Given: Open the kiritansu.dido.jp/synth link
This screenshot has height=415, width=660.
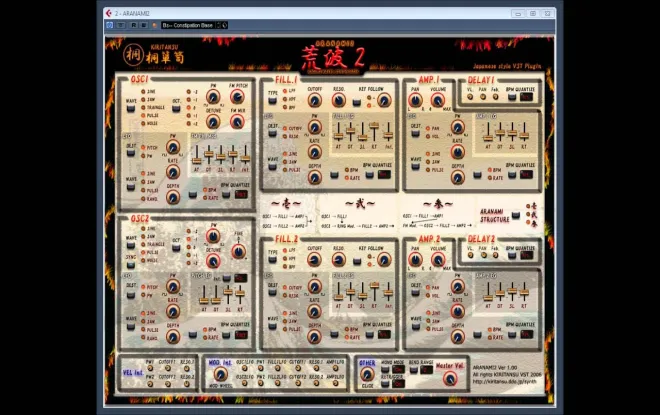Looking at the screenshot, I should [504, 381].
